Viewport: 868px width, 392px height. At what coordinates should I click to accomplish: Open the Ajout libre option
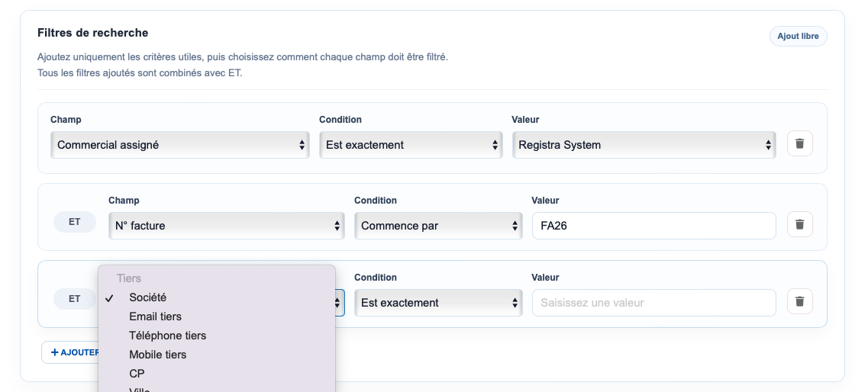[799, 36]
